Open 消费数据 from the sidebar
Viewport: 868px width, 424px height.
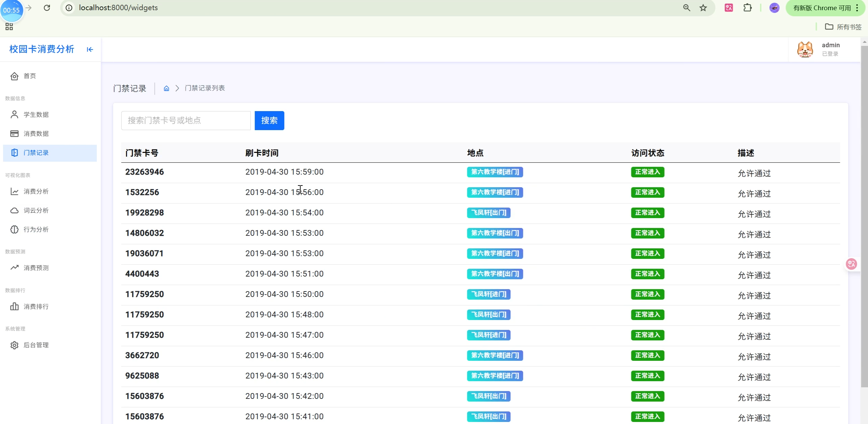pos(36,134)
